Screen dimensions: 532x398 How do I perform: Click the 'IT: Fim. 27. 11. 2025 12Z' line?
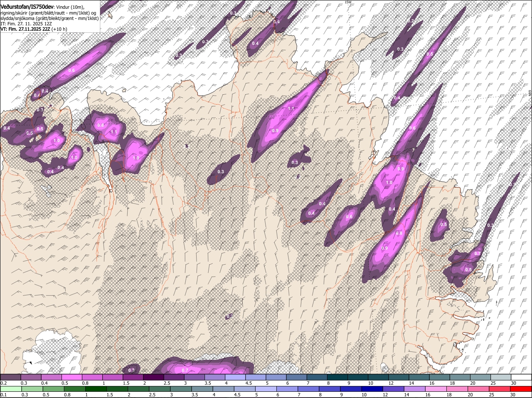tap(26, 24)
